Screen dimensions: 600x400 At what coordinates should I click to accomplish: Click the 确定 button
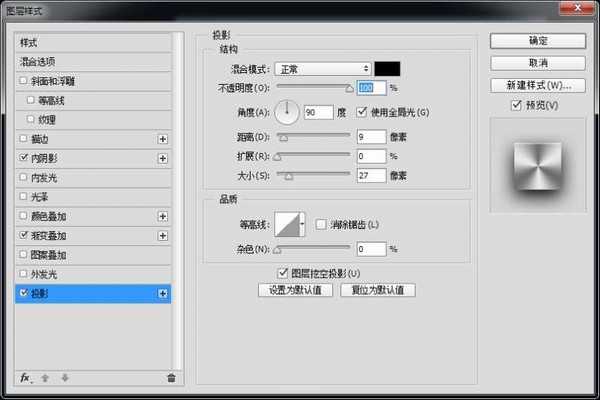(x=537, y=41)
